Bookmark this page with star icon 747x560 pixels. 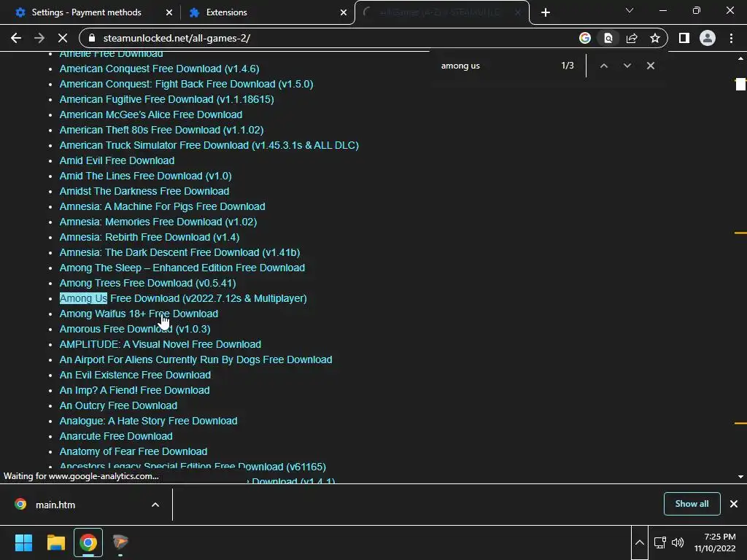[655, 38]
